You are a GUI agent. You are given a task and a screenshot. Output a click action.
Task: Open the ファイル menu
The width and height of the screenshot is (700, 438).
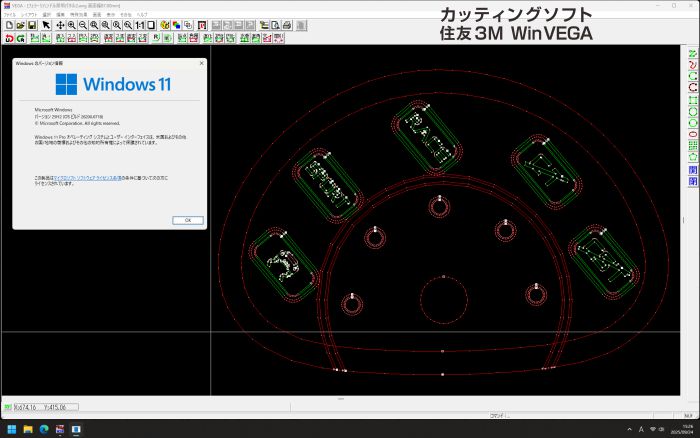[x=10, y=15]
